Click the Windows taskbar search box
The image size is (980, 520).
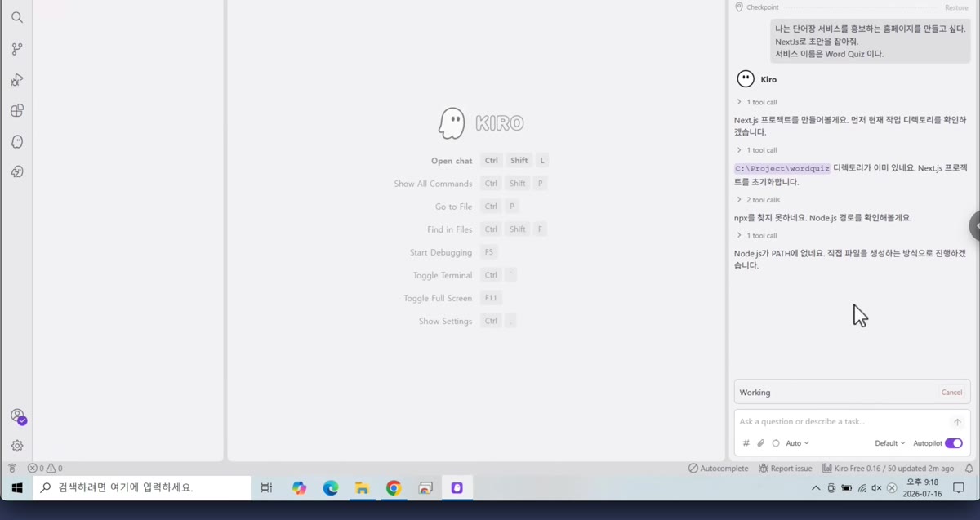point(142,488)
